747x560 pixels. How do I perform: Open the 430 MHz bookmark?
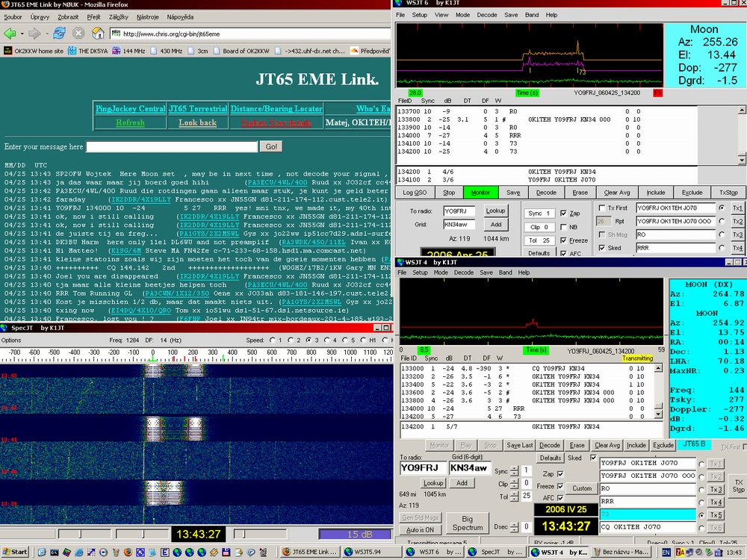point(167,51)
